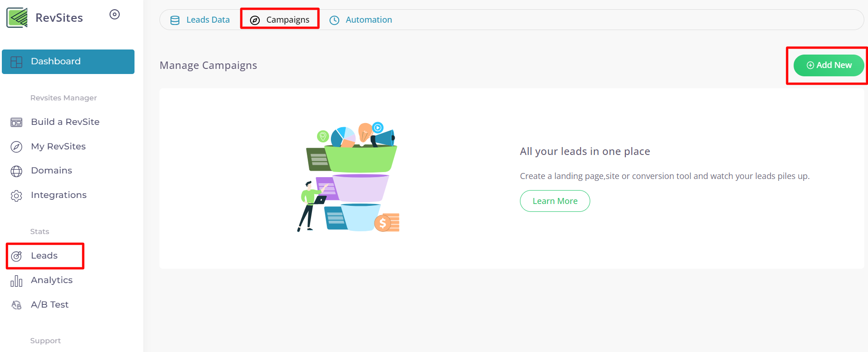
Task: Open the Dashboard menu item
Action: [x=68, y=62]
